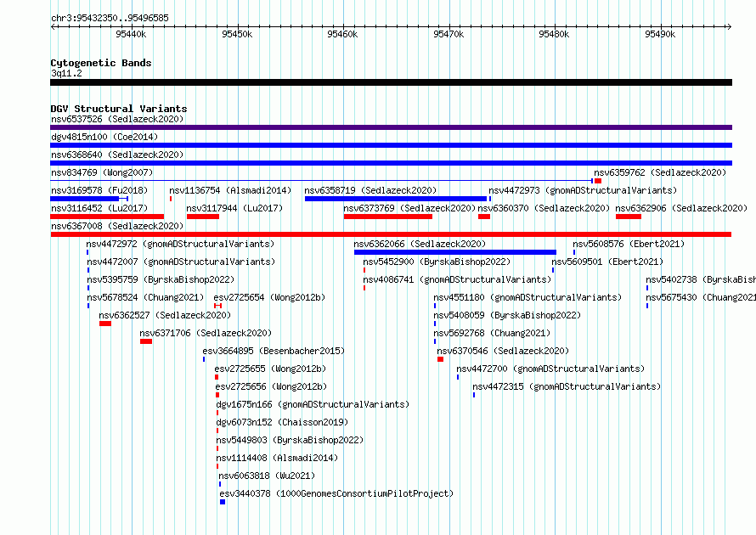Click dgv6073n152 (Chaisson2019) label

tap(282, 422)
